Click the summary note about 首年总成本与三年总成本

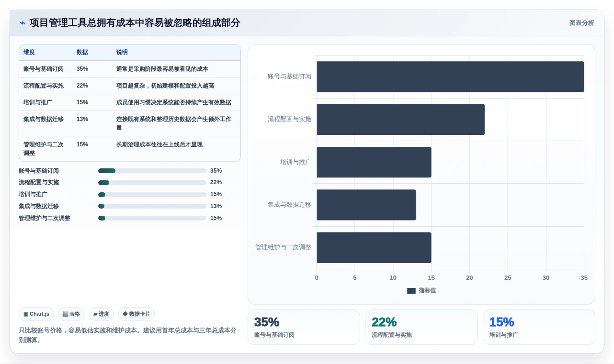[127, 335]
